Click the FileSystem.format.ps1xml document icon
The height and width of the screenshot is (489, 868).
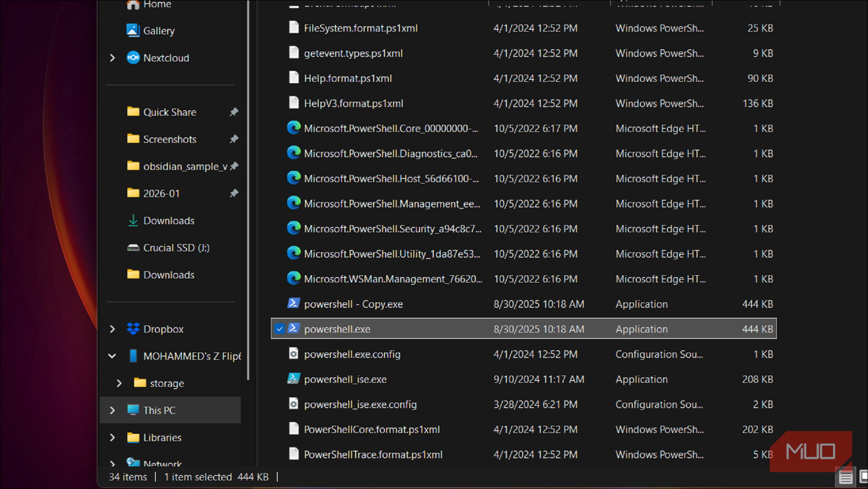pos(294,28)
